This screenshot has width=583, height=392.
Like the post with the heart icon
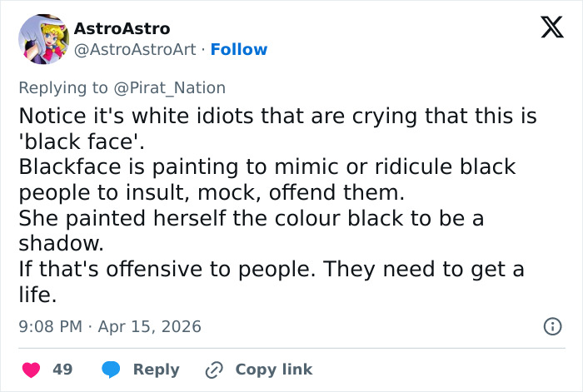pos(30,370)
